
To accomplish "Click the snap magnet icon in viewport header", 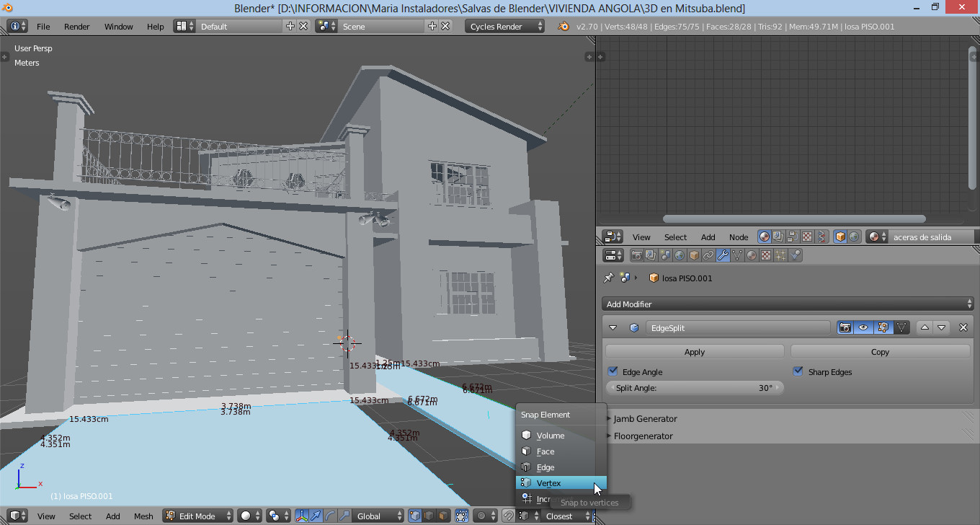I will 509,516.
